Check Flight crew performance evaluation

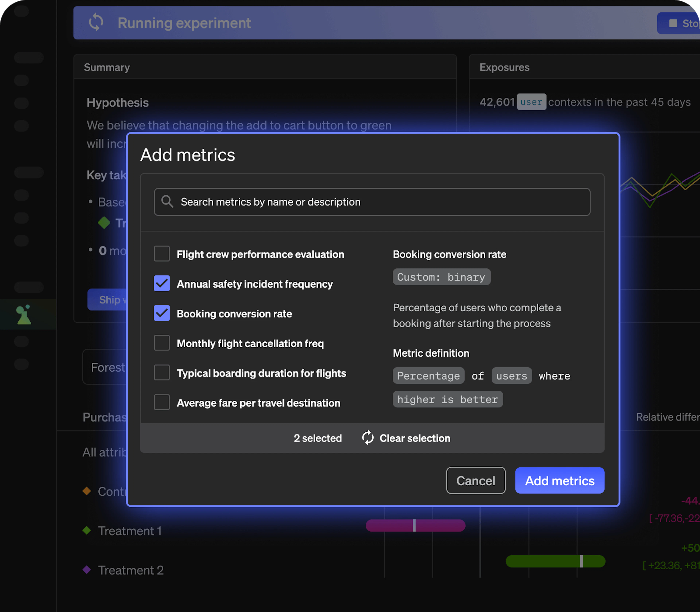pyautogui.click(x=162, y=254)
